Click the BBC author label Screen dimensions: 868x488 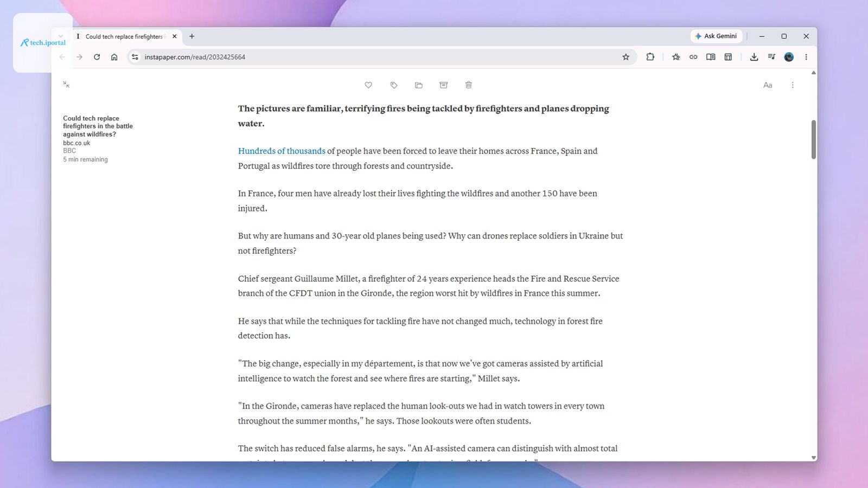point(69,151)
